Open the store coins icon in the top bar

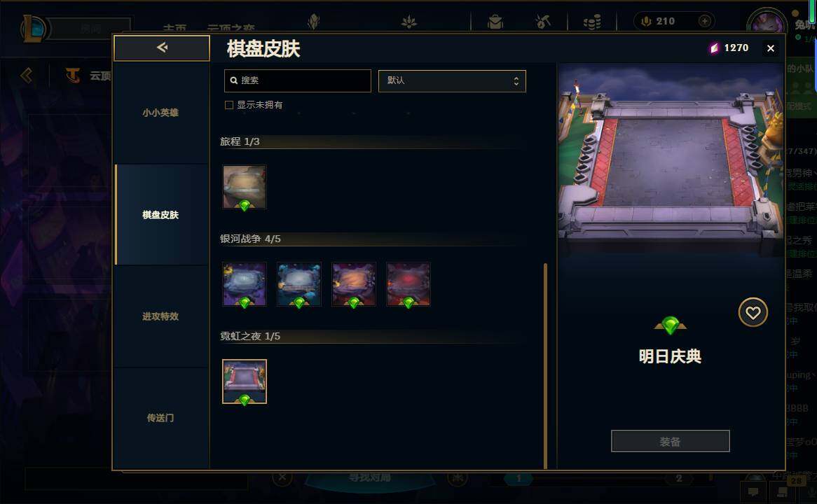pyautogui.click(x=592, y=22)
